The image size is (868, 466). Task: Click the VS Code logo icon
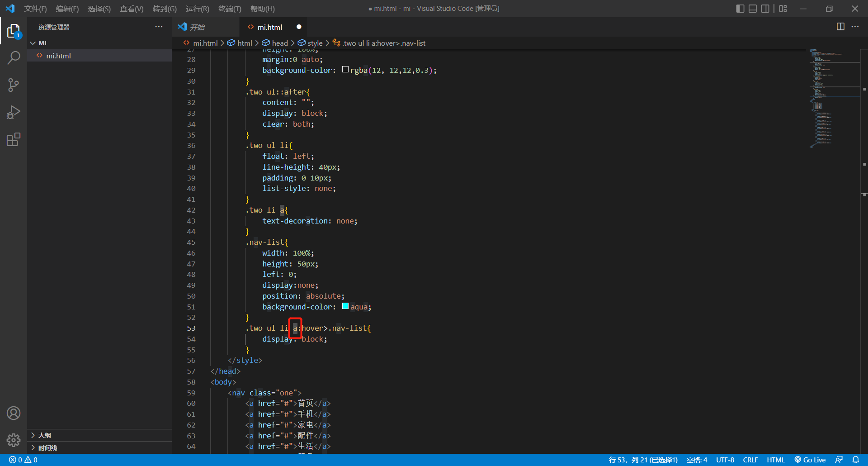(10, 9)
